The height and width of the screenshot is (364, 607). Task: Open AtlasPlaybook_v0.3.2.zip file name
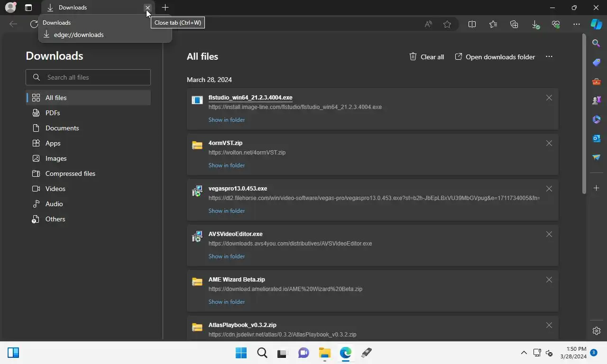click(x=242, y=325)
